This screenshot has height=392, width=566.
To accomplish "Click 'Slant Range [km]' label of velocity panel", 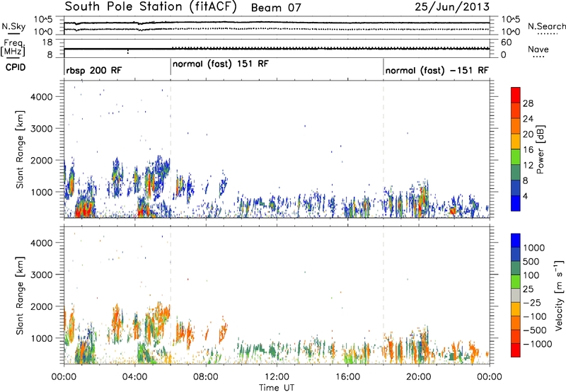I will point(20,296).
